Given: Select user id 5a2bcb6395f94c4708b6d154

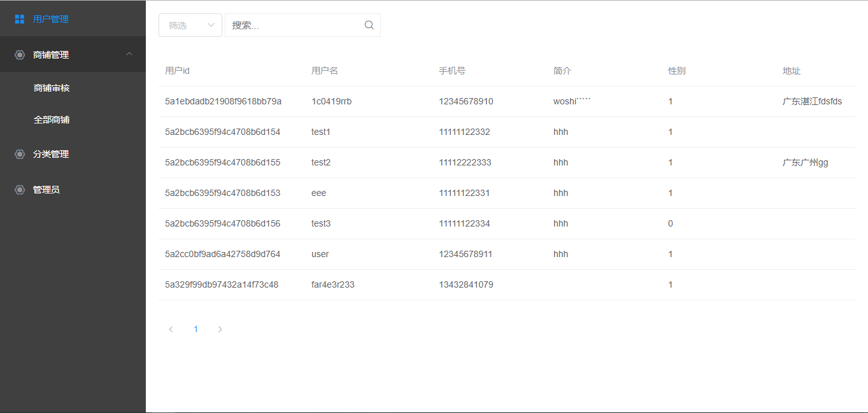Looking at the screenshot, I should [223, 132].
